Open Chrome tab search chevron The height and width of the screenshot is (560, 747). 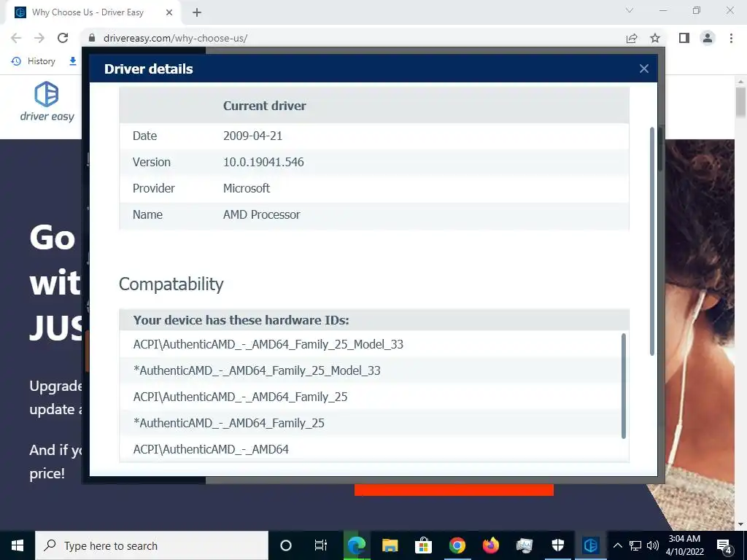pyautogui.click(x=630, y=10)
